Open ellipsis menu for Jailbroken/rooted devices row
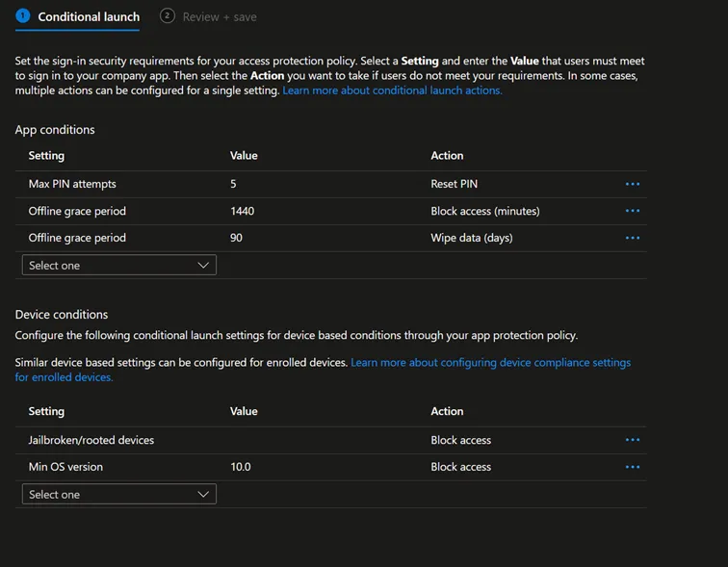Viewport: 728px width, 567px height. tap(632, 440)
